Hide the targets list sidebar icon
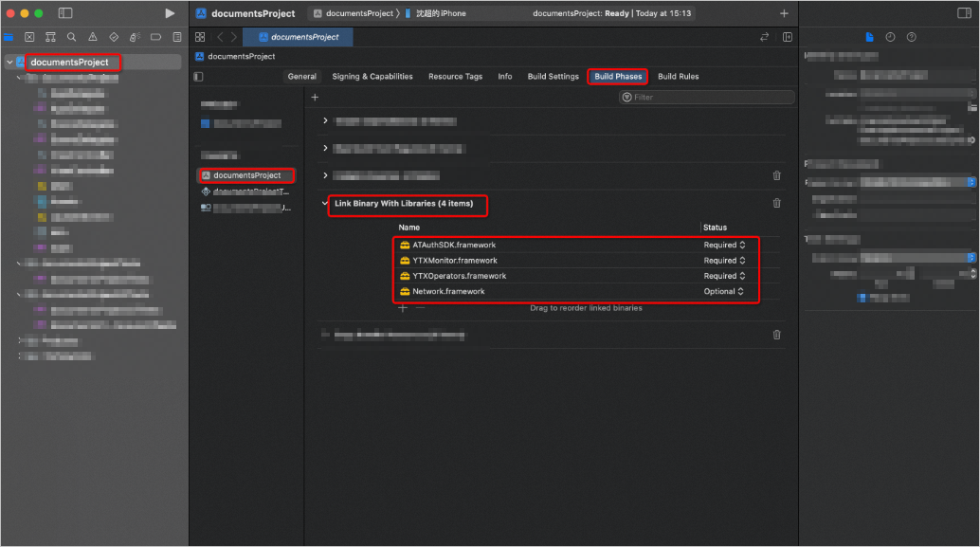This screenshot has width=980, height=547. point(199,76)
